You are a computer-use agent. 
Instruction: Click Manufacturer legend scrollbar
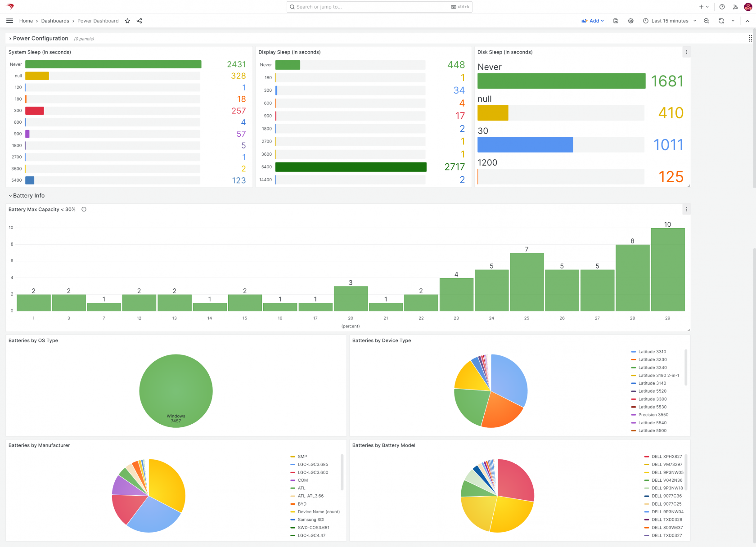[x=342, y=472]
